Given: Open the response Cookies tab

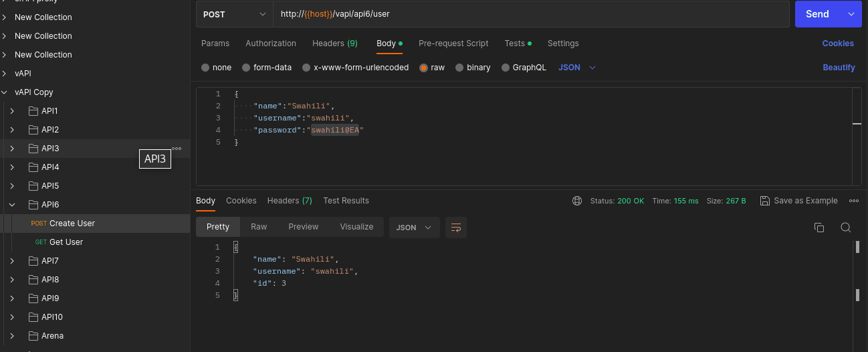Looking at the screenshot, I should 241,201.
